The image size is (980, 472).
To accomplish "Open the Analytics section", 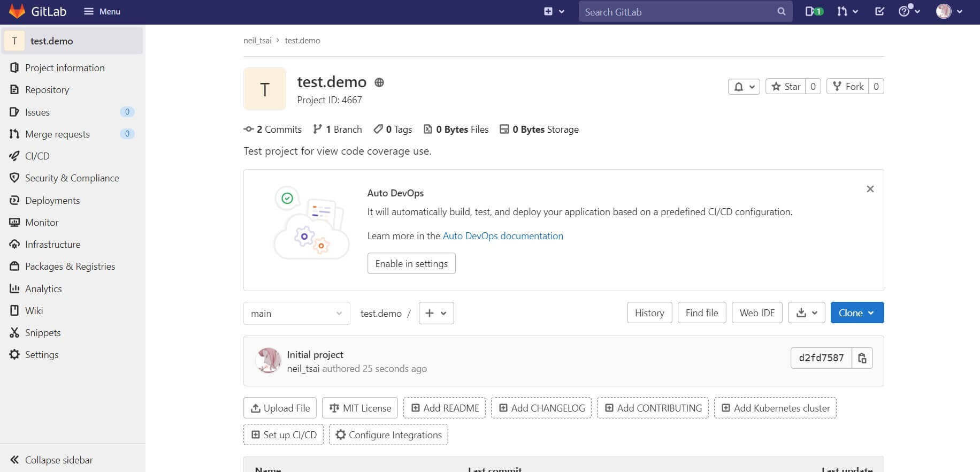I will click(x=73, y=288).
